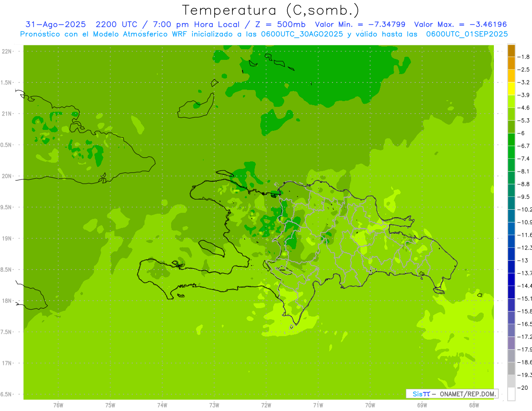The image size is (532, 411).
Task: Click the "22N" latitude label
Action: point(7,51)
